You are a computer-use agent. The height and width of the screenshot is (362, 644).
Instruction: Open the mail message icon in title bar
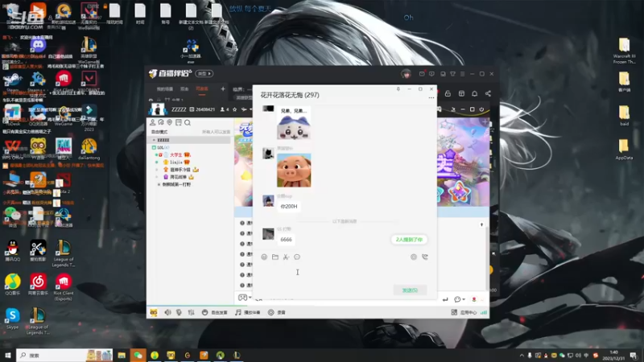click(422, 74)
